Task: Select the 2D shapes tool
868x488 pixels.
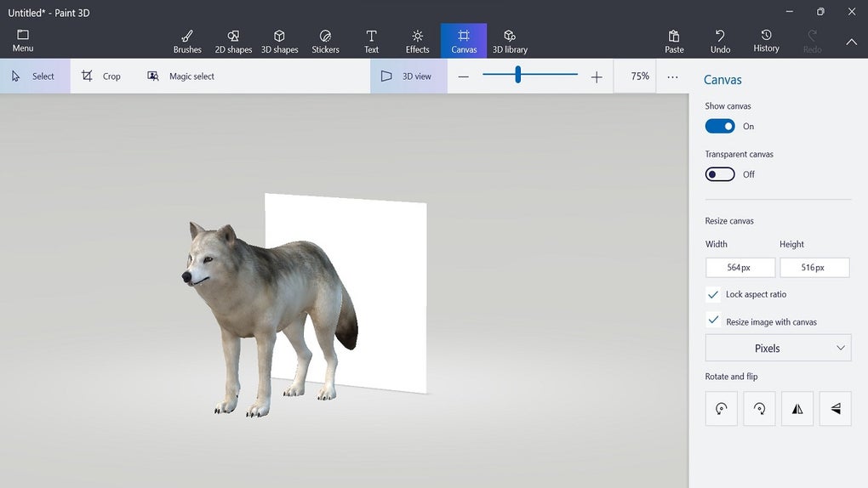Action: pyautogui.click(x=233, y=41)
